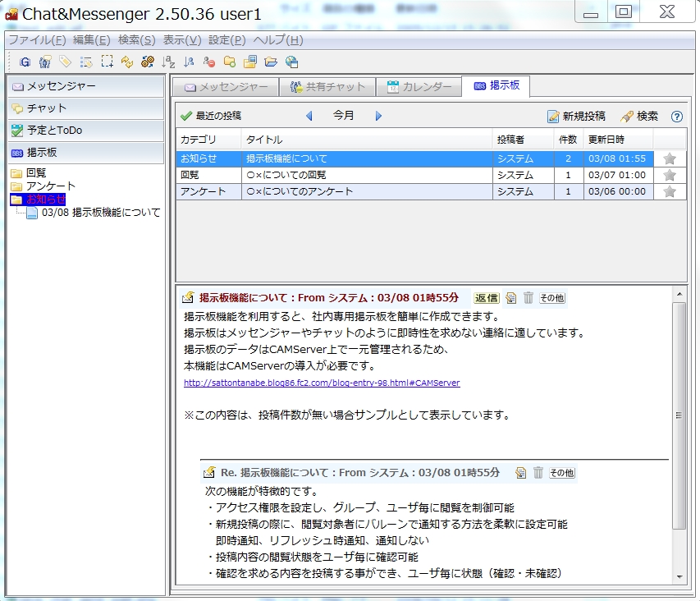Select the row 掲示板機能について
Viewport: 700px width, 601px height.
click(432, 159)
